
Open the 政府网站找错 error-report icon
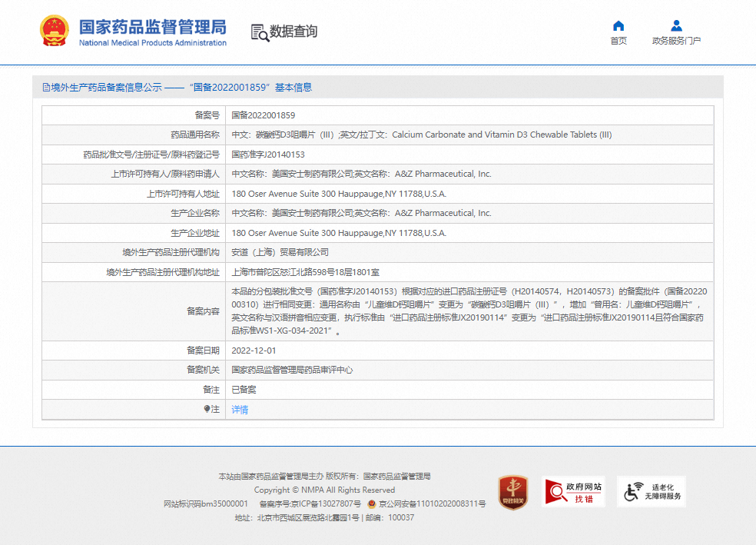573,492
